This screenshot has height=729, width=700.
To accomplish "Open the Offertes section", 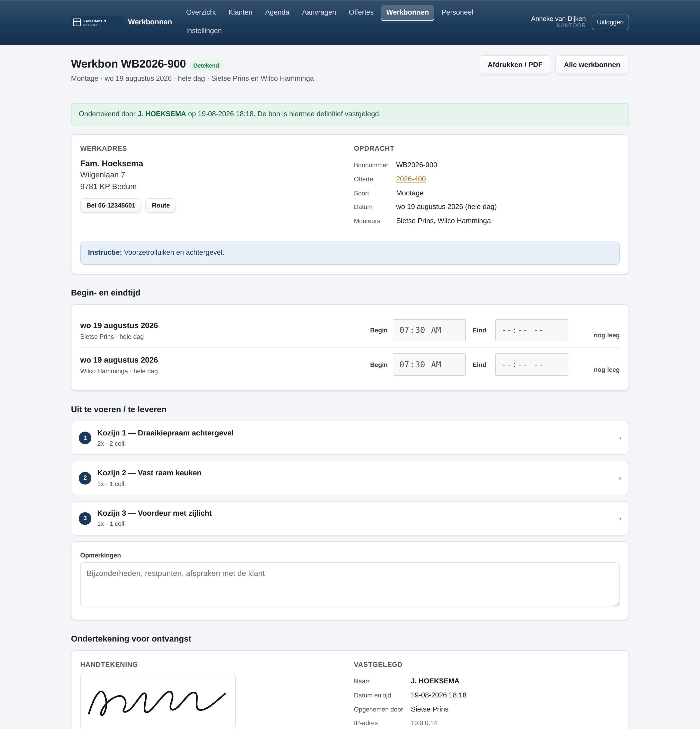I will tap(361, 12).
